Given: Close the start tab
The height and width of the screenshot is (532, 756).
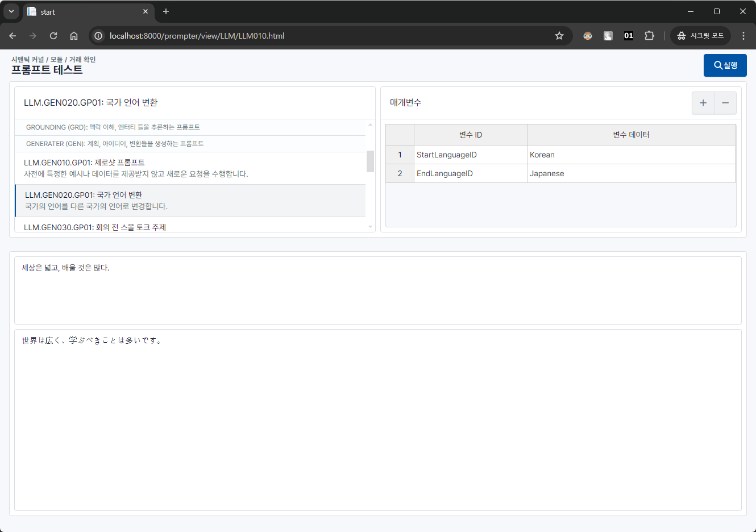Looking at the screenshot, I should (x=146, y=11).
